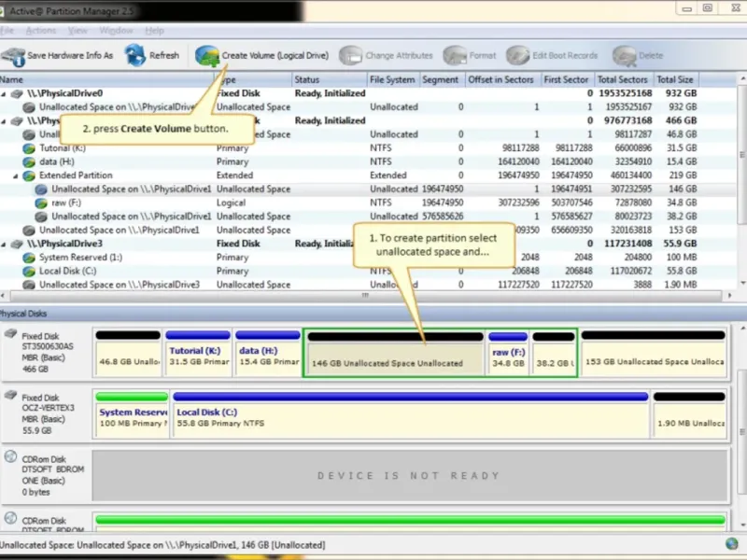Select the System Reserved block in the disk map
The width and height of the screenshot is (747, 560).
[x=132, y=414]
